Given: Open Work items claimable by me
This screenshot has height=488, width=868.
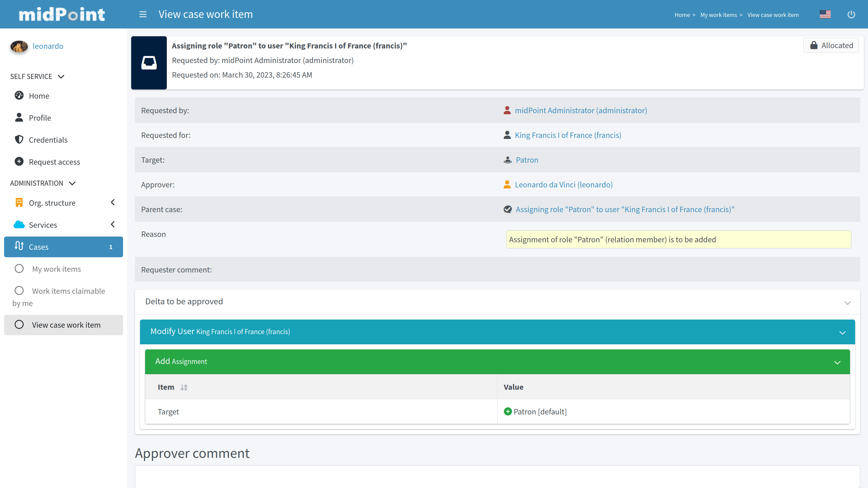Looking at the screenshot, I should click(x=63, y=297).
